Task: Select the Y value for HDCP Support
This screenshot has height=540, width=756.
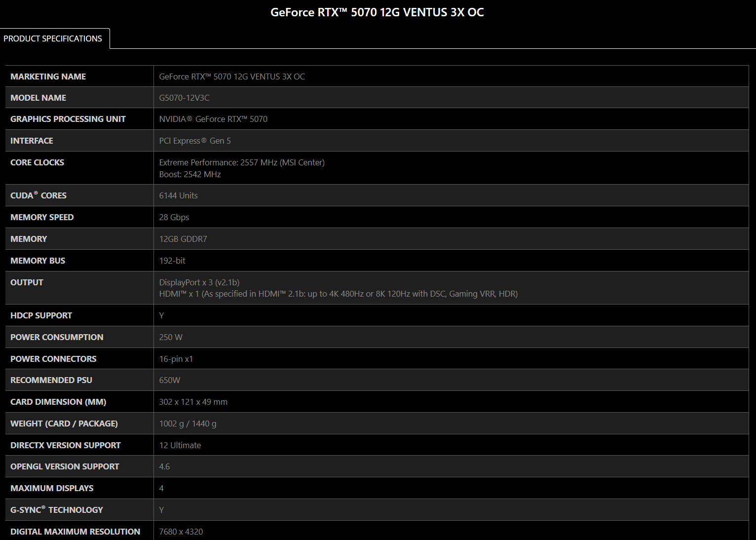Action: pos(161,315)
